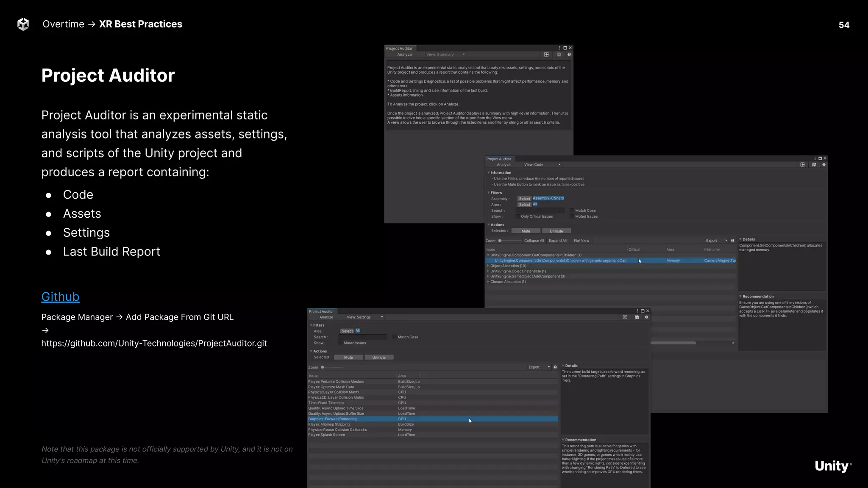Enable Match Case in Code window
Image resolution: width=868 pixels, height=488 pixels.
click(572, 211)
